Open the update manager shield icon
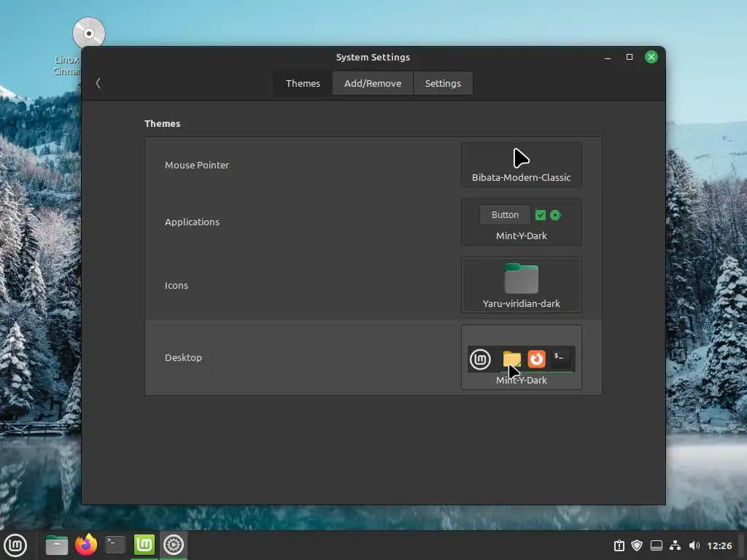Viewport: 747px width, 560px height. click(637, 545)
